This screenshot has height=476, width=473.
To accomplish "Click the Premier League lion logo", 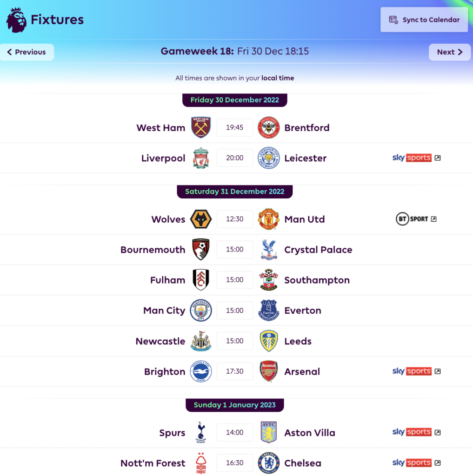I will (16, 20).
